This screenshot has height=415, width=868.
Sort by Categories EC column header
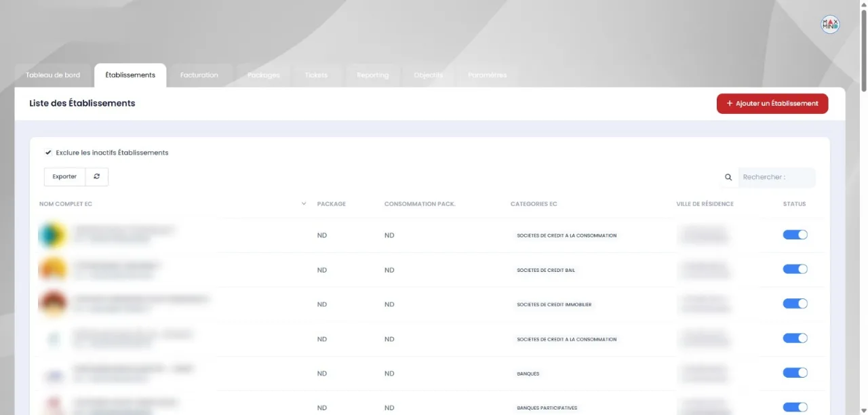point(534,204)
